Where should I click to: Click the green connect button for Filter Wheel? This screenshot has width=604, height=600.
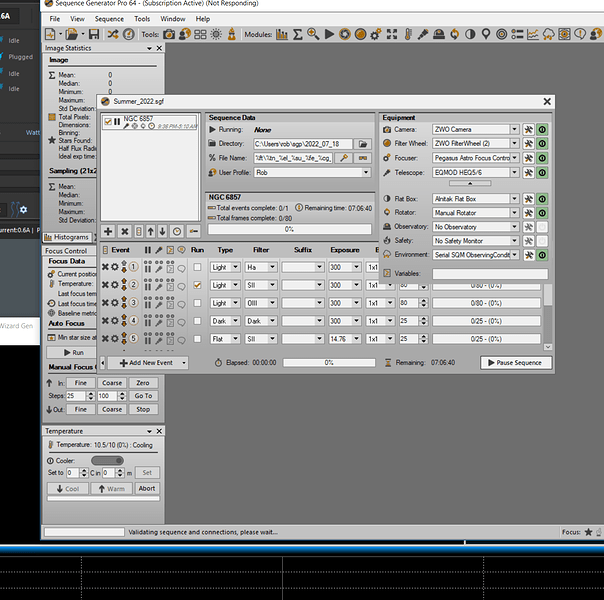(x=542, y=144)
